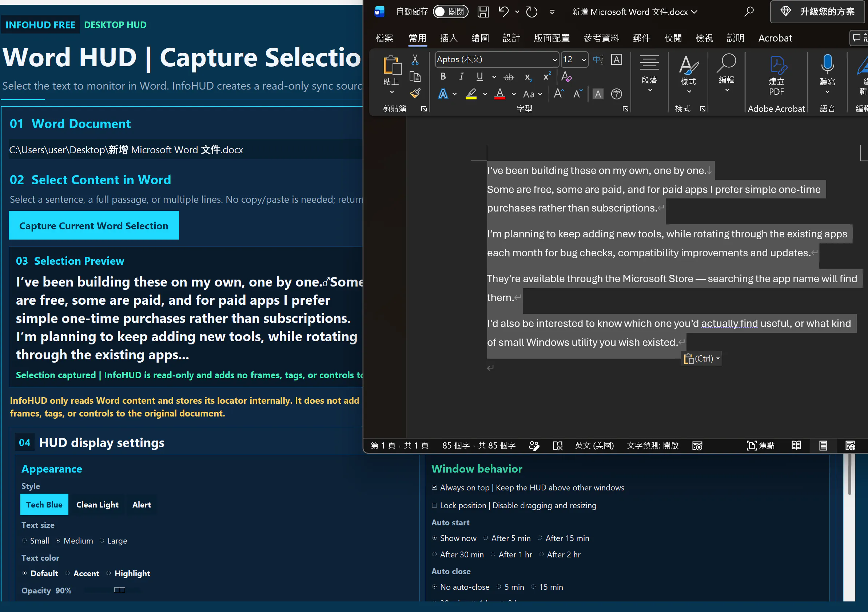Click the Word document path field
The width and height of the screenshot is (868, 612).
(x=185, y=150)
